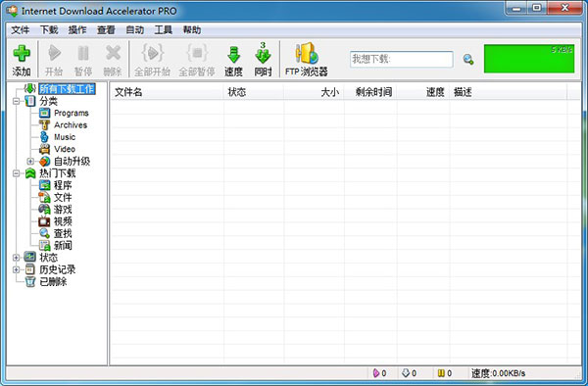This screenshot has height=386, width=588.
Task: Collapse the 分类 tree node
Action: (x=16, y=101)
